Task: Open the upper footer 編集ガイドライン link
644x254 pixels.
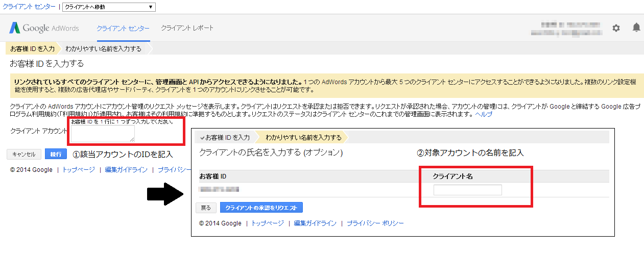Action: [x=126, y=170]
